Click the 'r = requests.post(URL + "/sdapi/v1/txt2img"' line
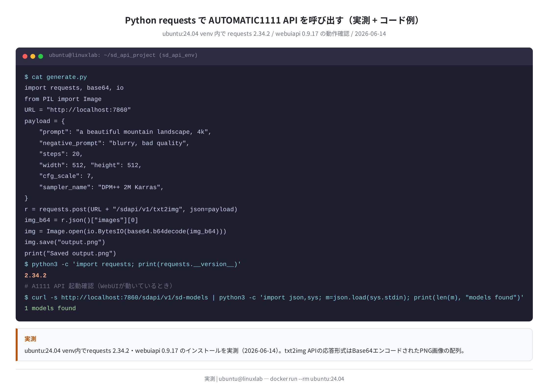Screen dimensions: 549x392 point(131,209)
